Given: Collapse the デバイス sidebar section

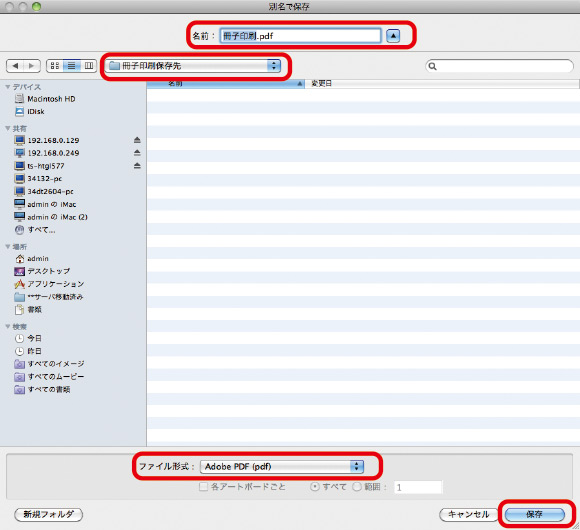Looking at the screenshot, I should 7,87.
